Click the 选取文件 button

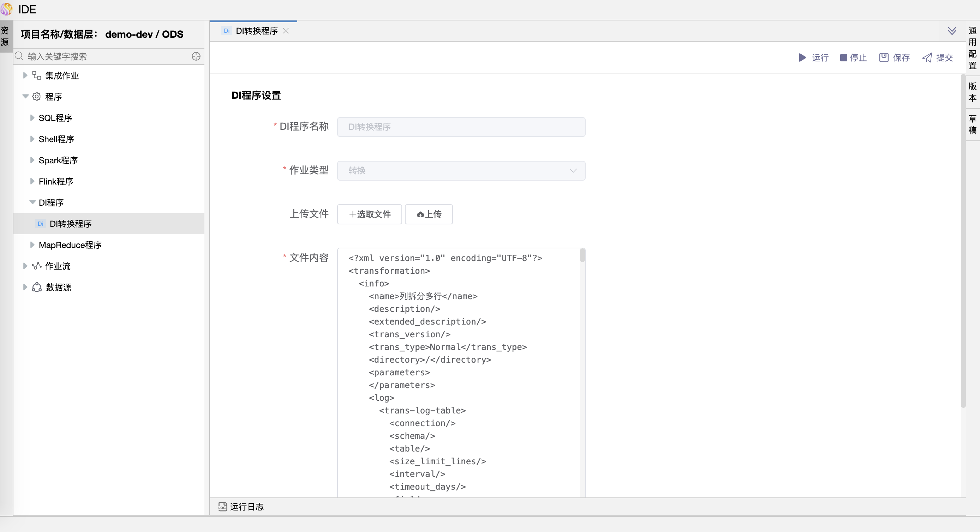coord(369,214)
